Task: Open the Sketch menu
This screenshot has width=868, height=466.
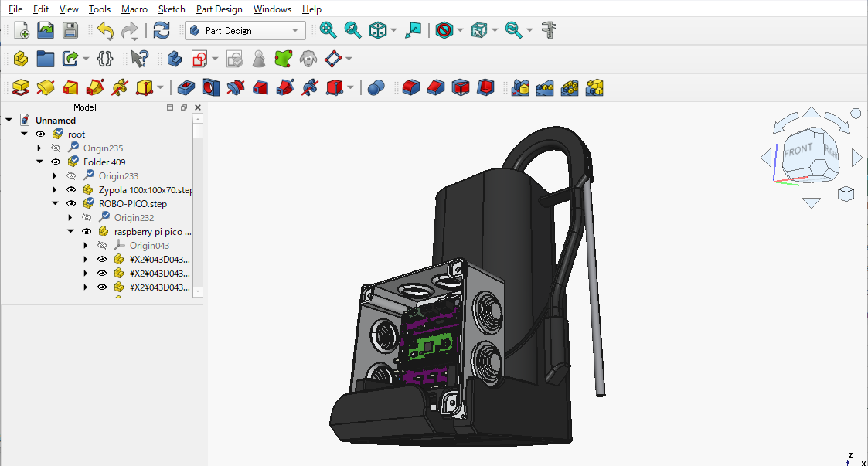Action: [x=172, y=9]
